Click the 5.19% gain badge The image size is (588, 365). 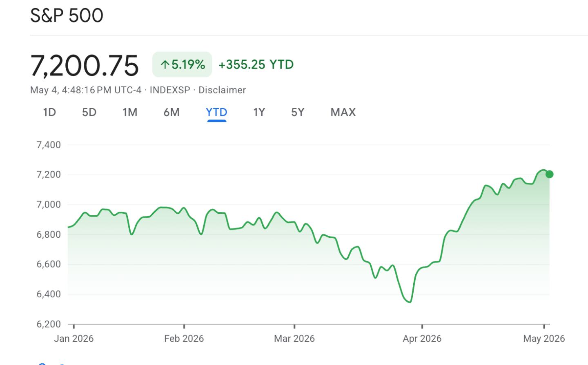point(182,64)
